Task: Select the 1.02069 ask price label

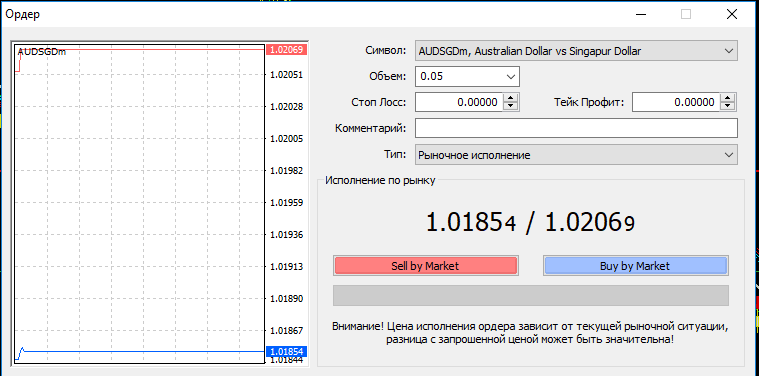Action: [x=287, y=49]
